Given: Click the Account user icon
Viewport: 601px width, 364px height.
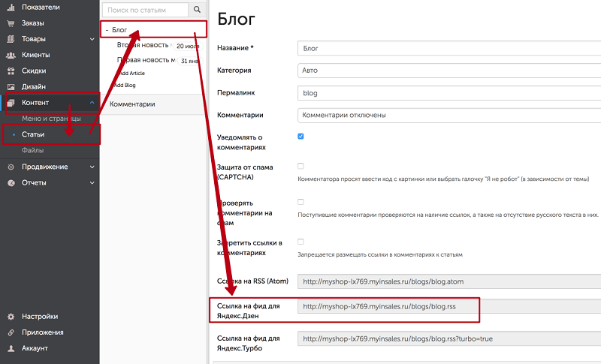Looking at the screenshot, I should tap(11, 348).
